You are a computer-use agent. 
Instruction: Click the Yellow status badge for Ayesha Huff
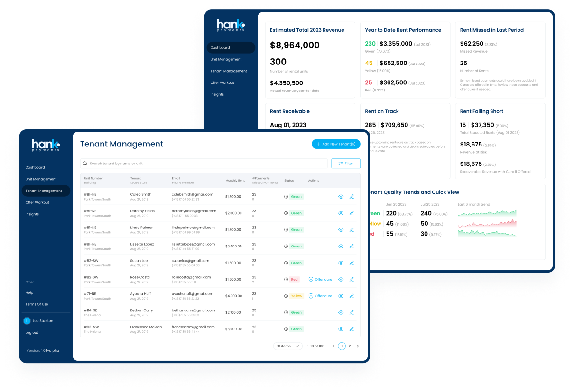(x=296, y=296)
